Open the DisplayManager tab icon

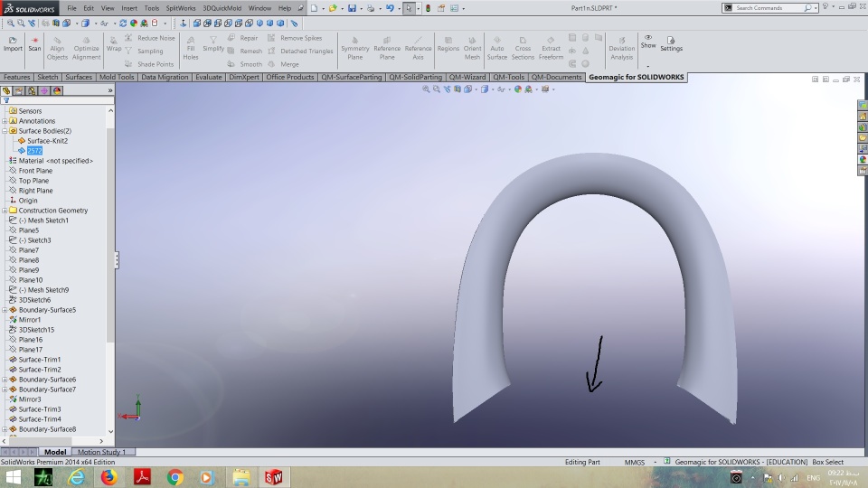[57, 90]
